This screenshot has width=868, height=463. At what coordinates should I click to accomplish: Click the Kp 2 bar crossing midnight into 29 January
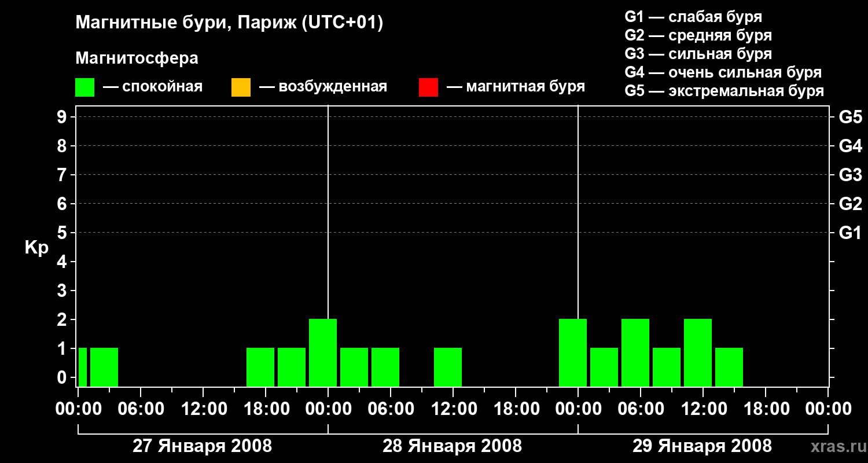(x=573, y=352)
